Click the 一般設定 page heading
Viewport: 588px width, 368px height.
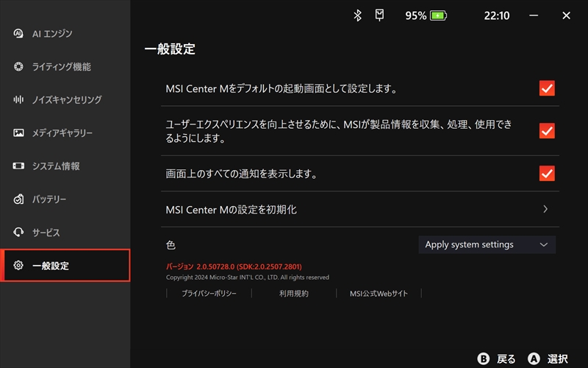170,49
